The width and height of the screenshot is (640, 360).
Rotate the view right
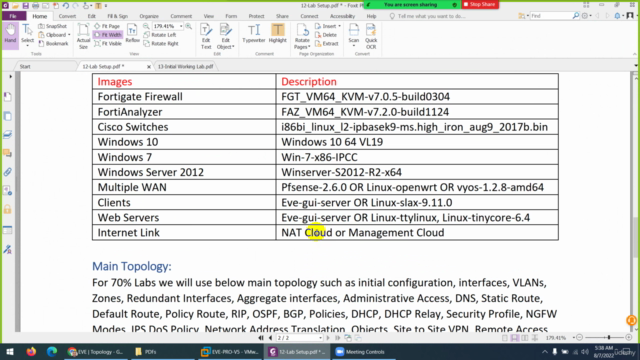[x=161, y=43]
